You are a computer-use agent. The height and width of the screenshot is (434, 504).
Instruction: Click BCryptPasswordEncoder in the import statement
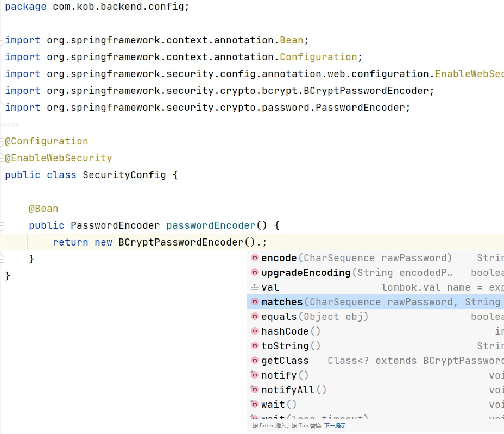point(366,91)
